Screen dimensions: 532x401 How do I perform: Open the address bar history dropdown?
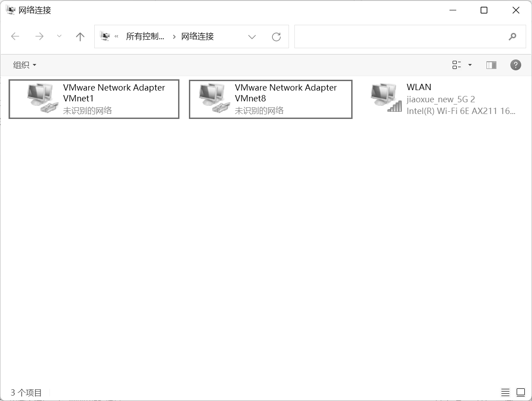(x=252, y=36)
